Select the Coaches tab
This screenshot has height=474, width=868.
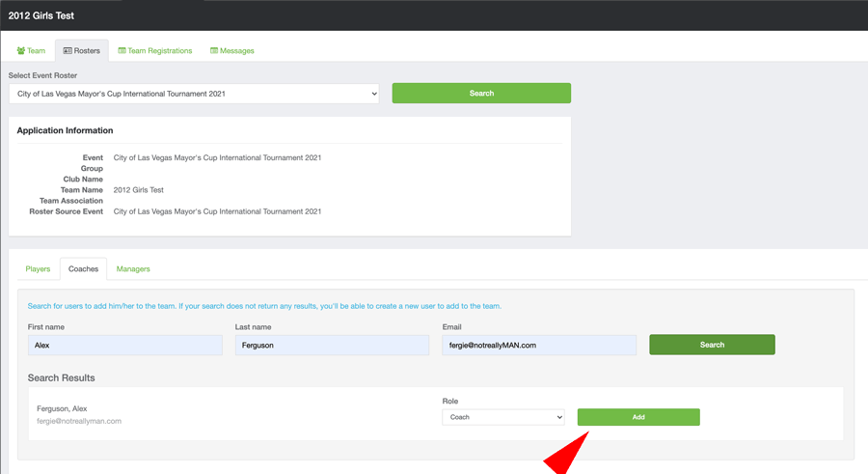[x=83, y=268]
